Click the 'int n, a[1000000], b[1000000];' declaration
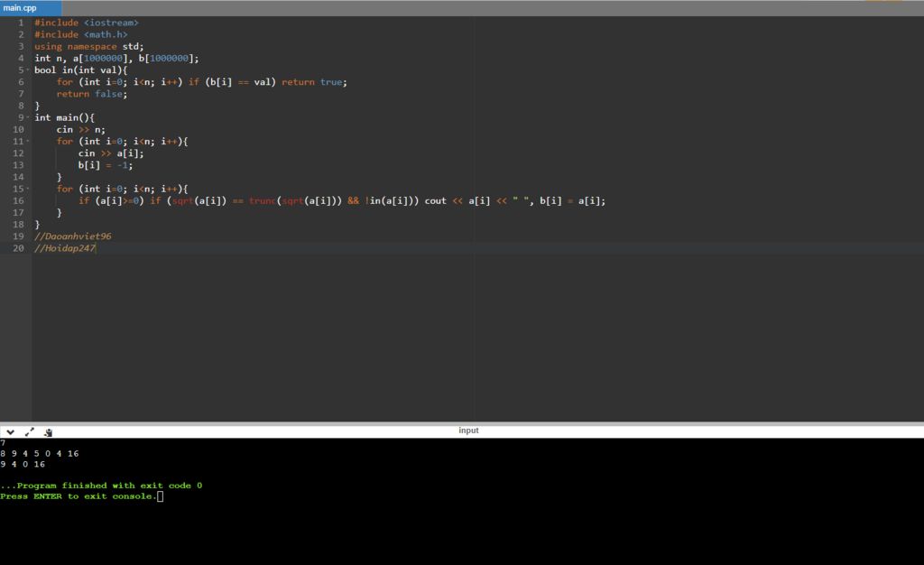Image resolution: width=924 pixels, height=565 pixels. click(116, 59)
